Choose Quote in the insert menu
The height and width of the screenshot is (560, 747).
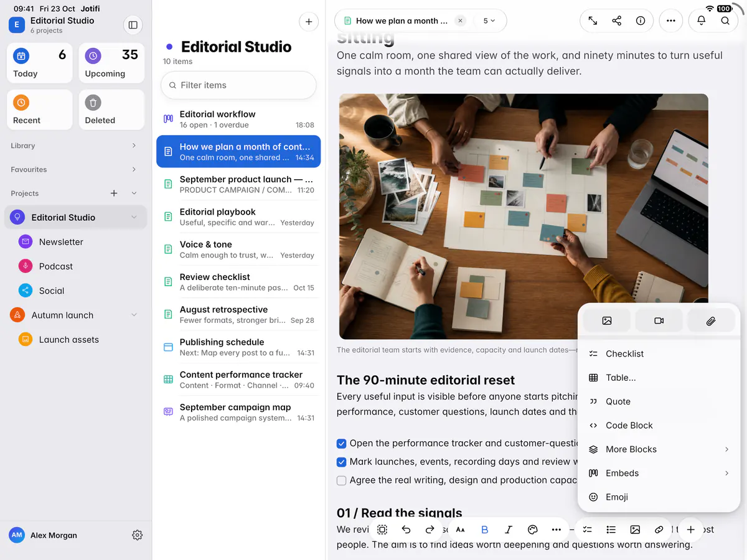pos(659,401)
